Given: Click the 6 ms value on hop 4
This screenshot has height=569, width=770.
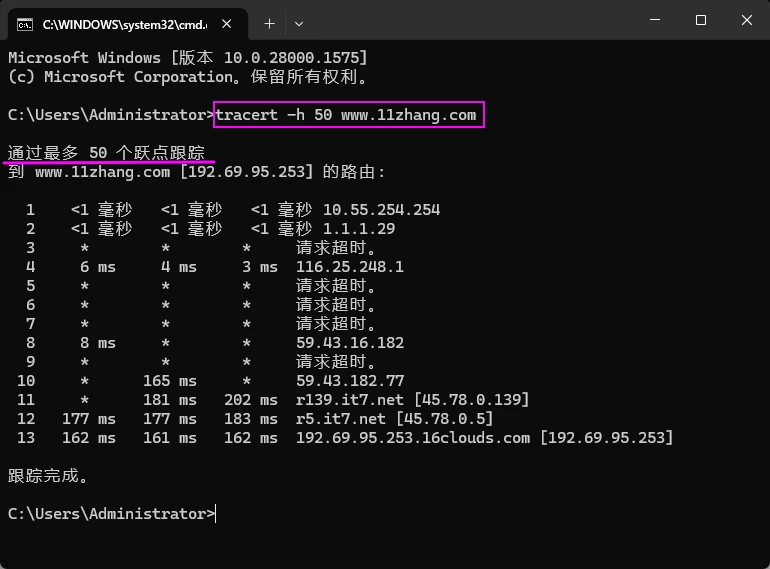Looking at the screenshot, I should coord(98,267).
